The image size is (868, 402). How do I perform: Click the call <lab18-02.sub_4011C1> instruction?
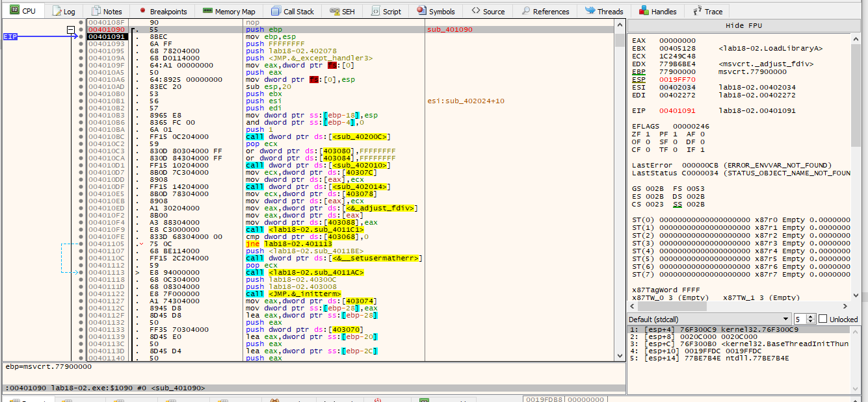(x=305, y=230)
